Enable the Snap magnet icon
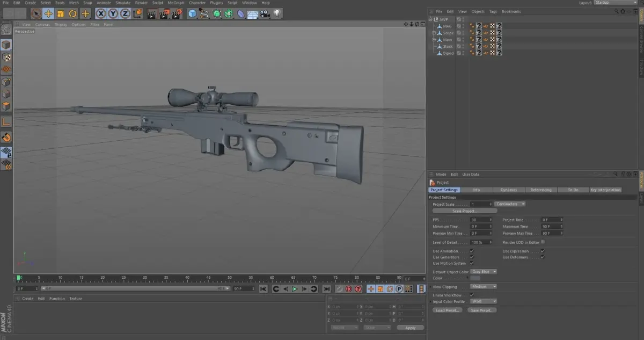 pyautogui.click(x=6, y=138)
